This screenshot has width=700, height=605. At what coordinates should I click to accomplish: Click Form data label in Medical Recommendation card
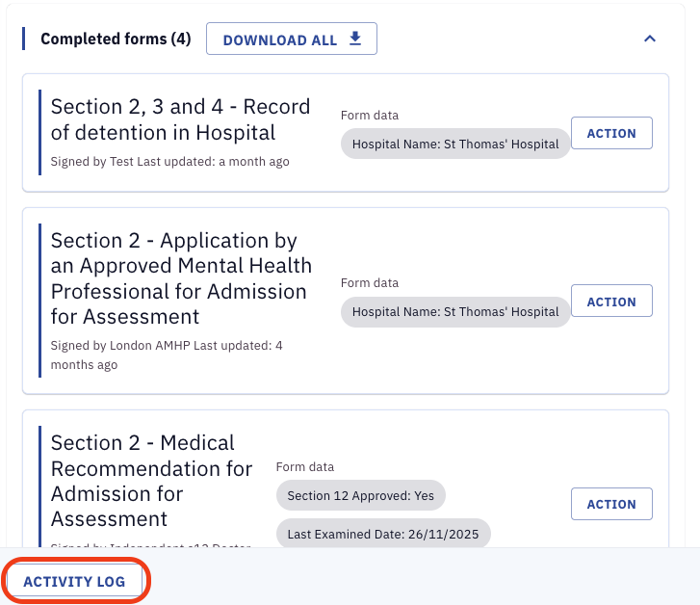[304, 467]
